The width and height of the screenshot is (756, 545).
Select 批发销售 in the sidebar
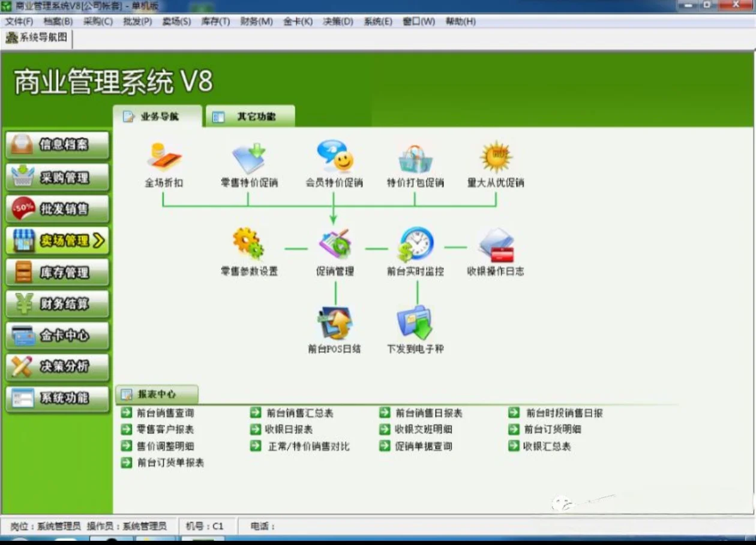point(58,209)
